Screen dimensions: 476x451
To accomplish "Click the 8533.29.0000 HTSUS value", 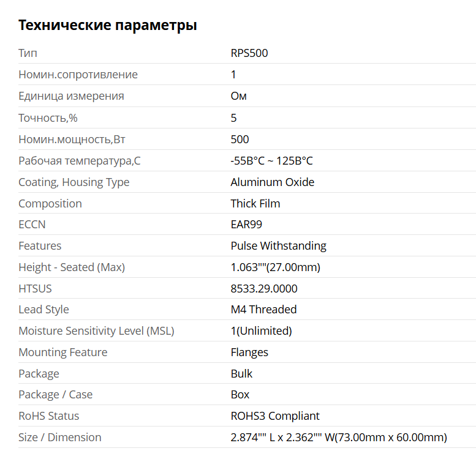I will coord(264,288).
